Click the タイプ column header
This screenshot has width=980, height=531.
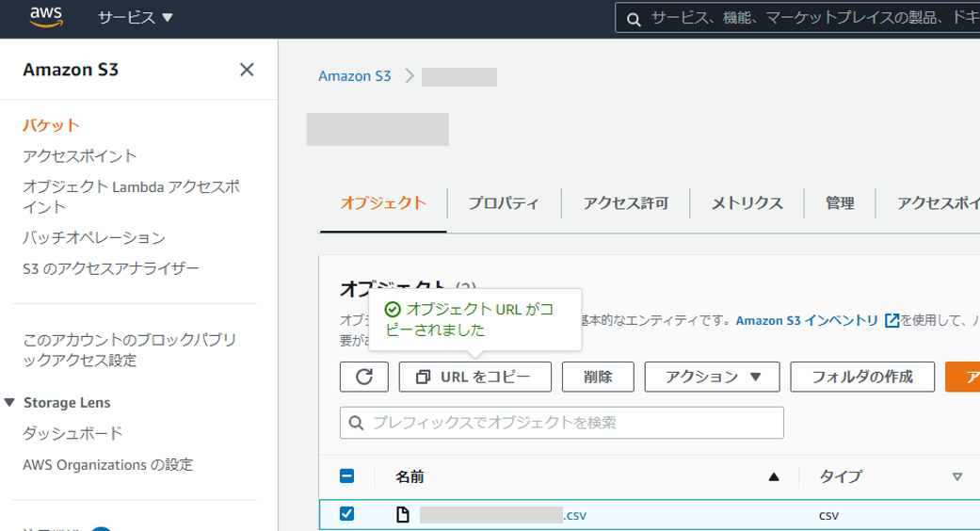841,476
